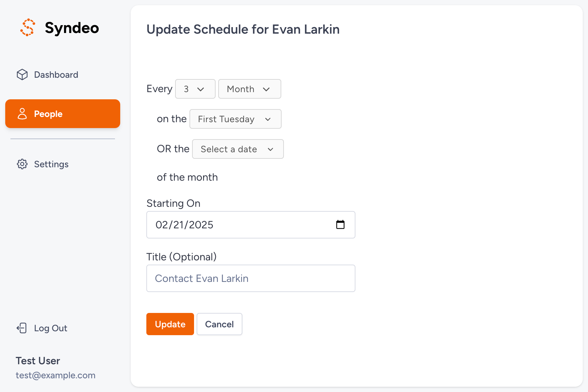Click the Syndeo logo icon

click(x=28, y=27)
